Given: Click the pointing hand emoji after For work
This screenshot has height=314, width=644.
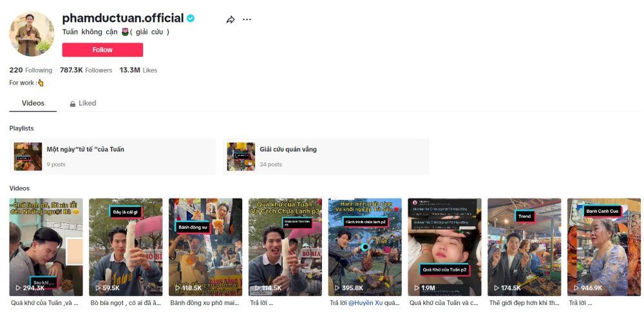Looking at the screenshot, I should click(x=41, y=83).
